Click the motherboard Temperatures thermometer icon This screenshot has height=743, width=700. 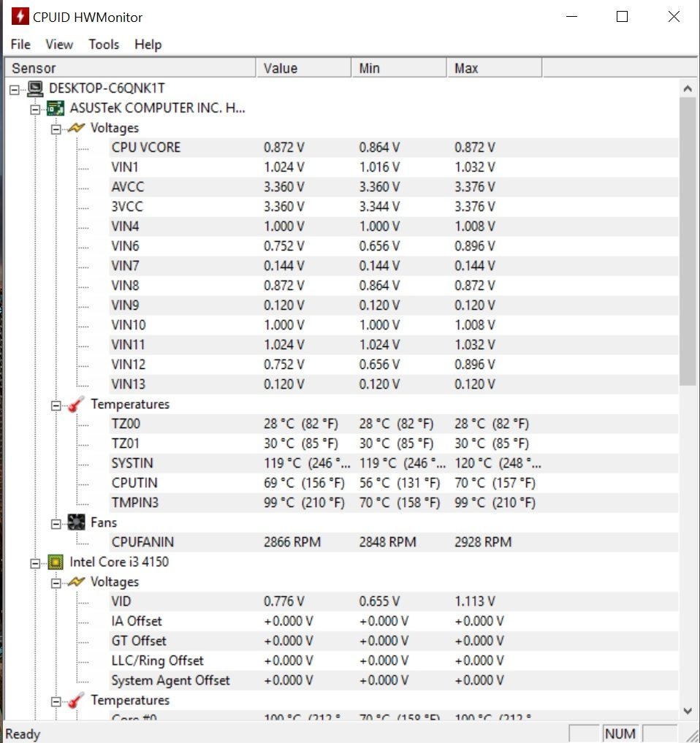tap(76, 404)
